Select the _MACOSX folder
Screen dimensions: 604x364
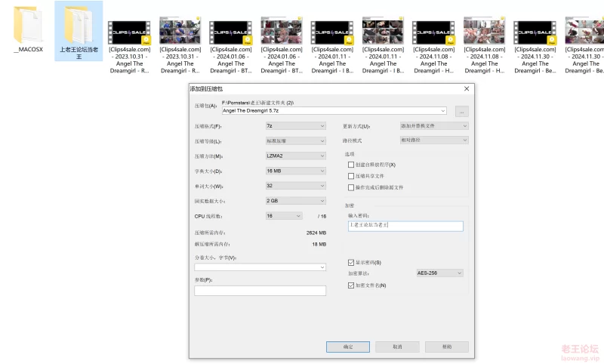[x=28, y=29]
